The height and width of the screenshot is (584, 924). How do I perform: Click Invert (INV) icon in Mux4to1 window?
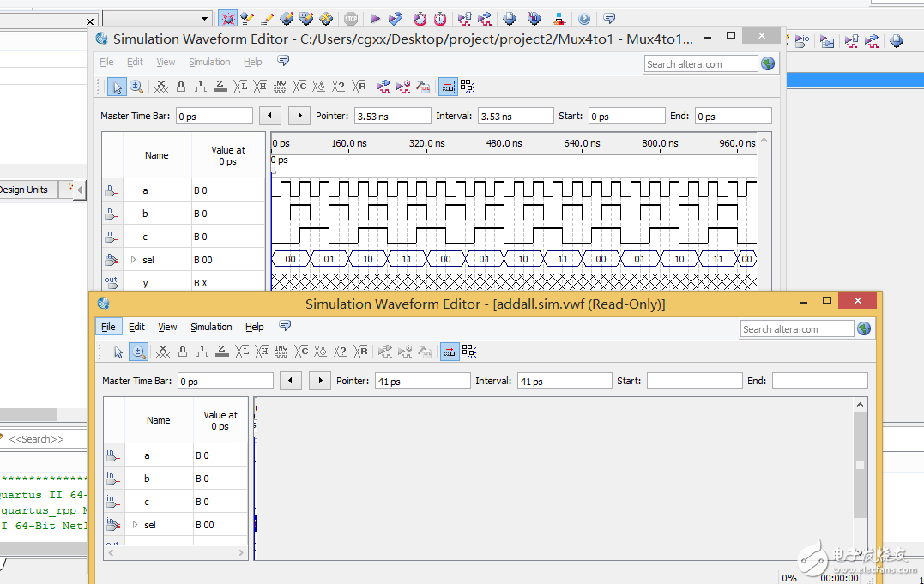point(280,87)
